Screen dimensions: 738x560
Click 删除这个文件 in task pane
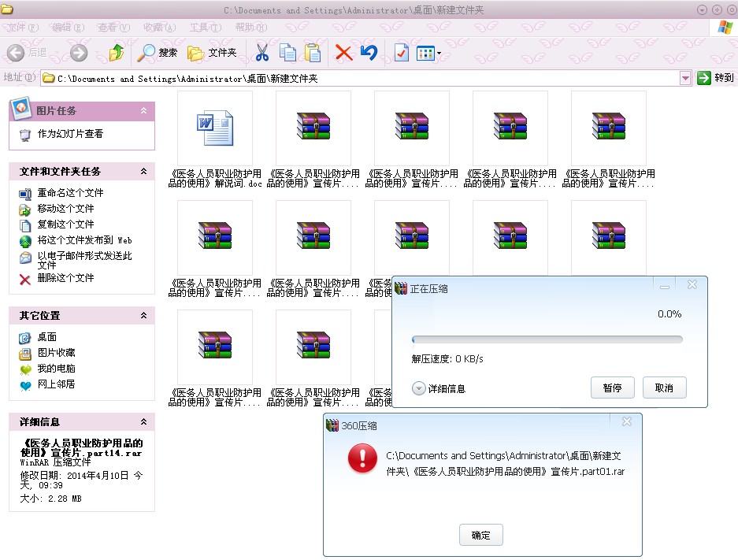pyautogui.click(x=65, y=278)
